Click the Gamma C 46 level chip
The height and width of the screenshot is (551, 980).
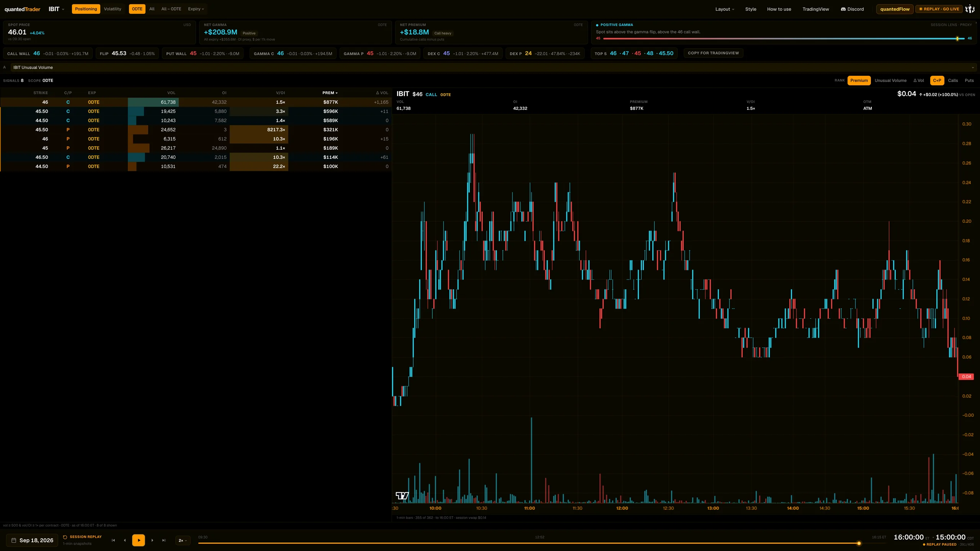(x=293, y=53)
